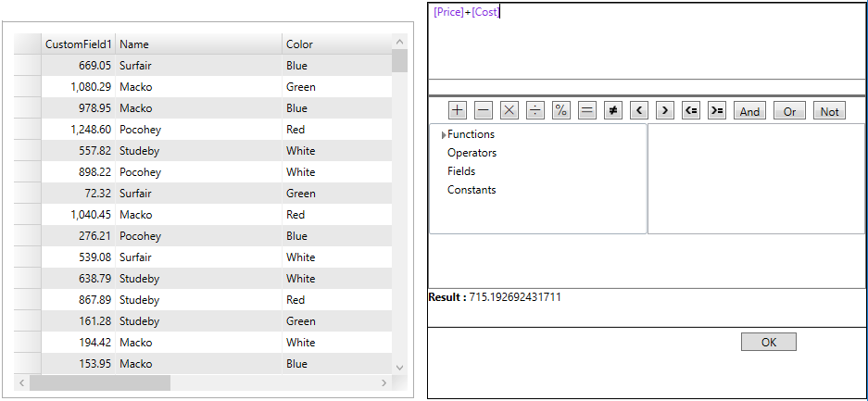Insert the greater-than-or-equal operator

(x=716, y=110)
